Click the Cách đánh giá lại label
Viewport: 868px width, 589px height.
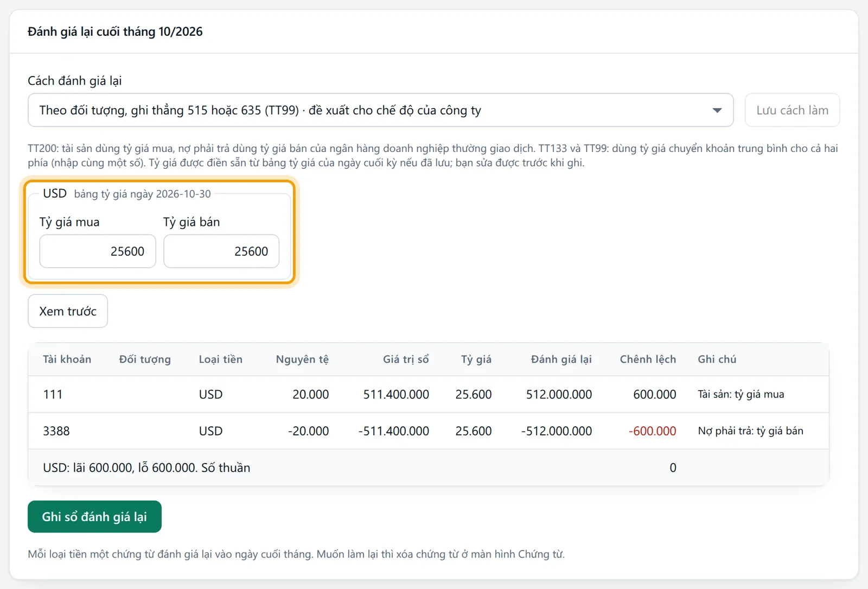75,81
